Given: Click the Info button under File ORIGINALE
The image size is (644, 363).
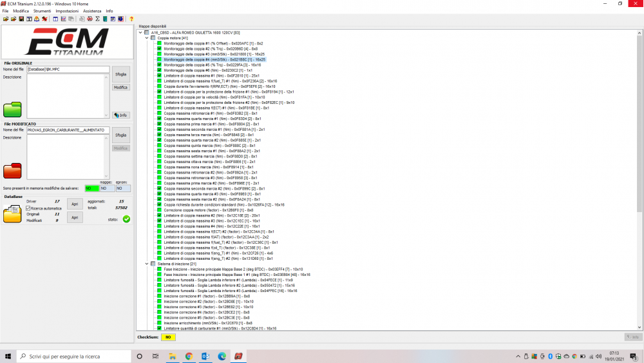Looking at the screenshot, I should pos(121,115).
